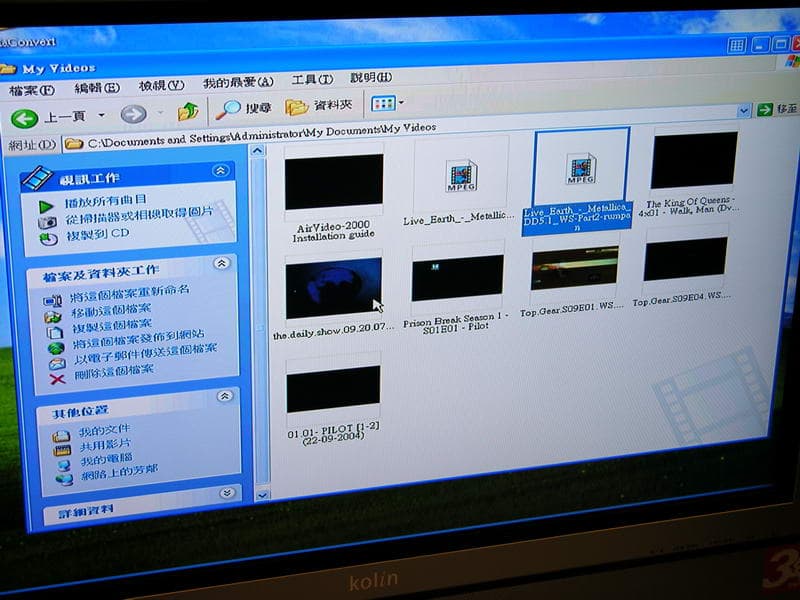Click the play all link in Video Tasks
800x600 pixels.
tap(106, 201)
